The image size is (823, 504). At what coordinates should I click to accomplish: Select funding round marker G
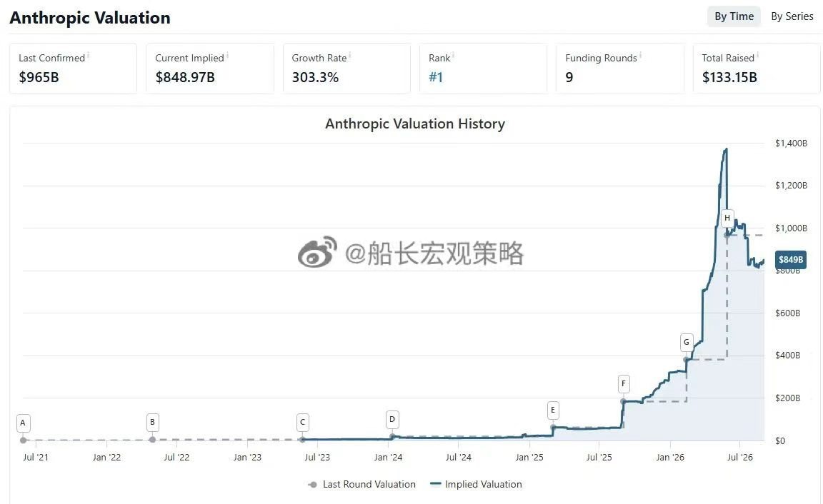(686, 343)
